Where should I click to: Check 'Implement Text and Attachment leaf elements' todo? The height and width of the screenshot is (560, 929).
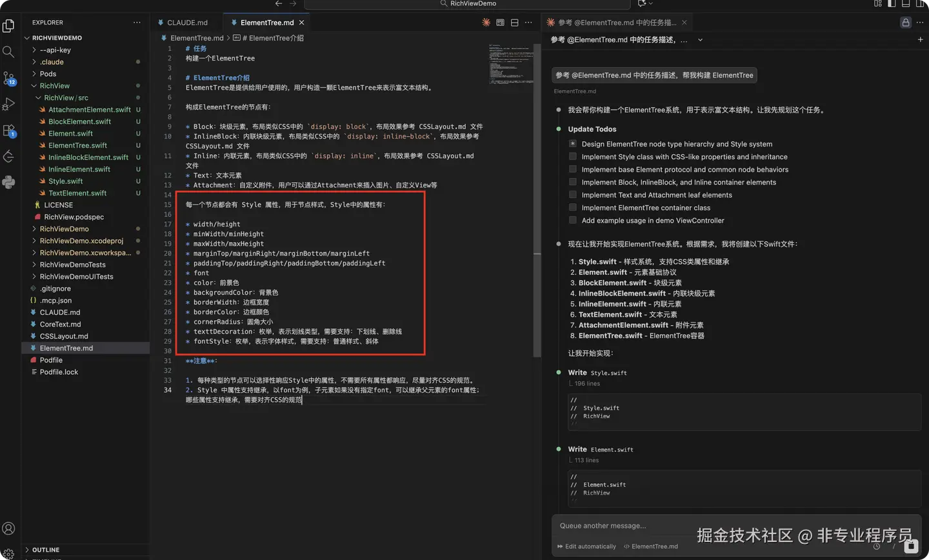(x=573, y=195)
